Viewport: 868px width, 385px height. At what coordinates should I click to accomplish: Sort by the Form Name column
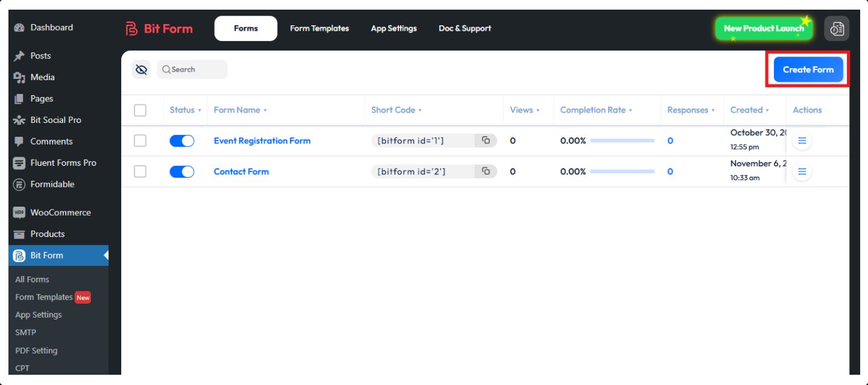click(240, 110)
